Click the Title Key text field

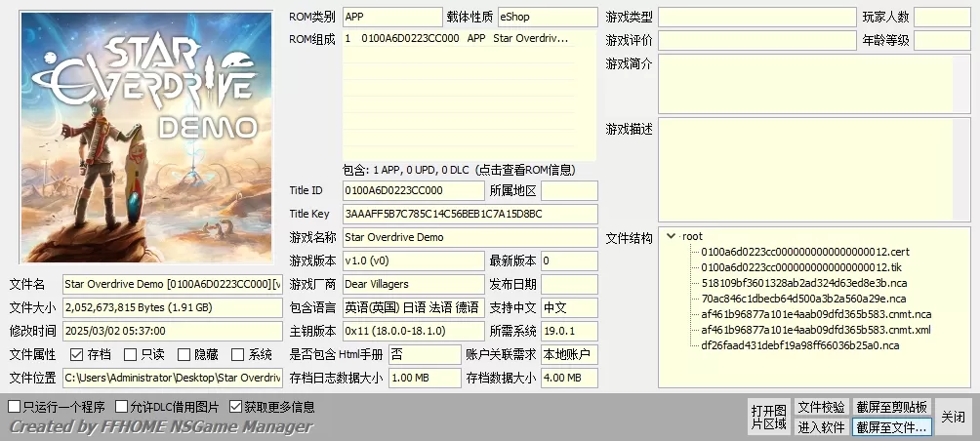[x=470, y=214]
